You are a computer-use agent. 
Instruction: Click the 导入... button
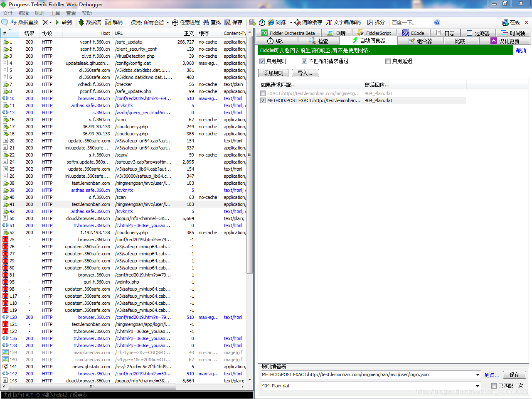(x=305, y=73)
